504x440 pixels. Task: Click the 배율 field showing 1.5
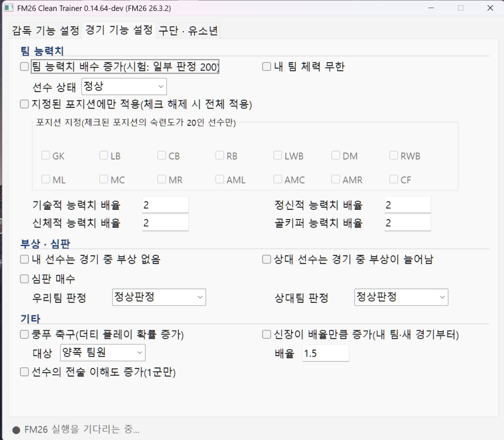(x=326, y=353)
